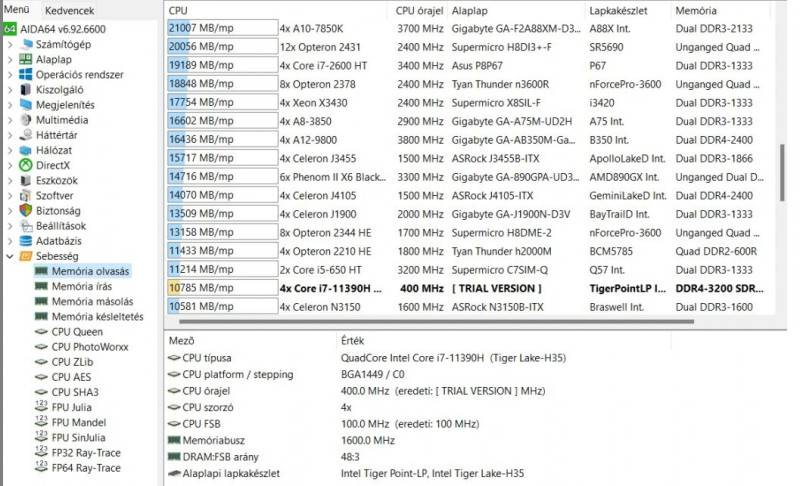
Task: Click the Eszközök devices icon
Action: 26,181
